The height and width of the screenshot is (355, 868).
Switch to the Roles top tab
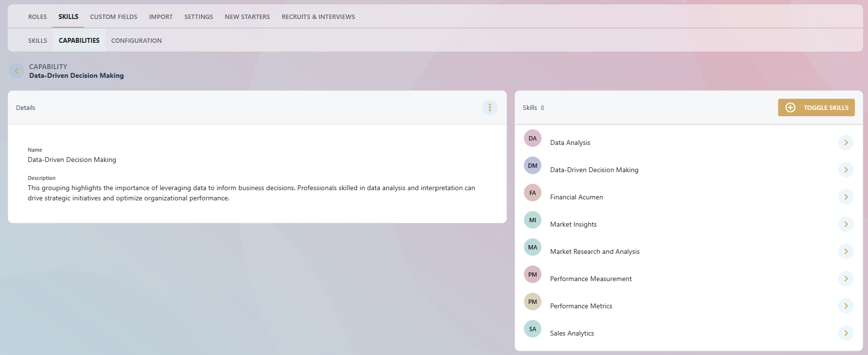coord(37,17)
